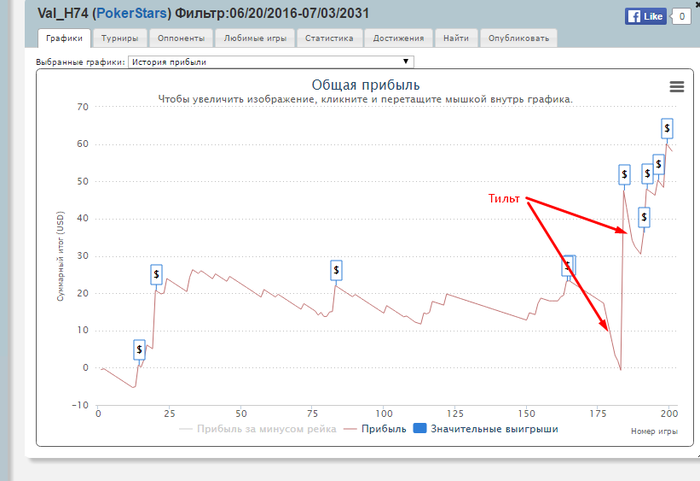This screenshot has height=481, width=700.
Task: Click the Val_H74 player name heading
Action: pyautogui.click(x=63, y=13)
